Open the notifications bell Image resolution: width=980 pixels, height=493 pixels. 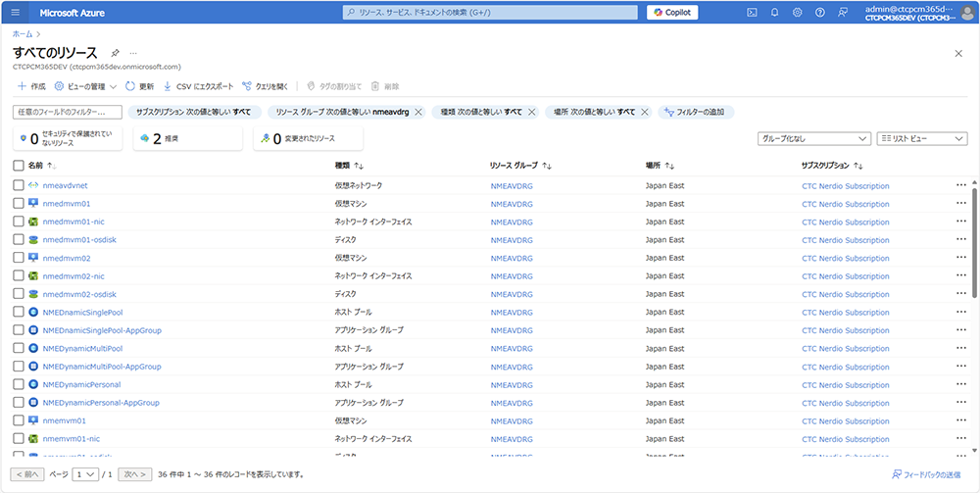775,13
